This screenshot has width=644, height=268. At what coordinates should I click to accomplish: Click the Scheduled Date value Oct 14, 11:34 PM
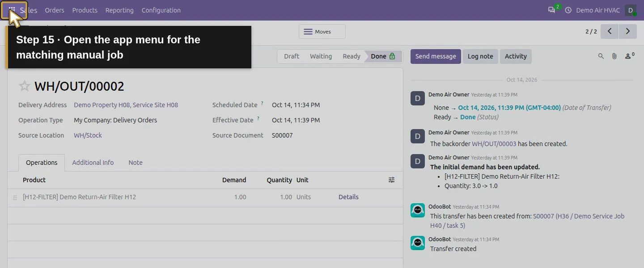click(296, 105)
